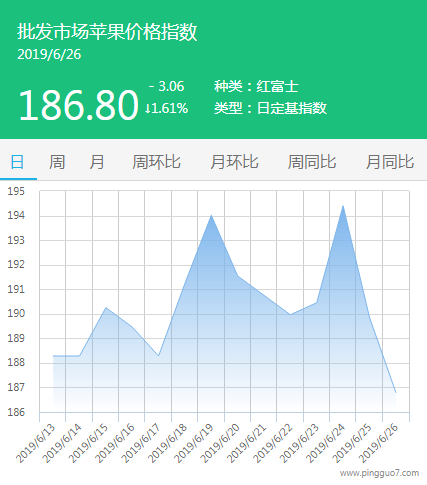Click the percentage drop ↓1.61%
Image resolution: width=427 pixels, height=485 pixels.
point(166,108)
